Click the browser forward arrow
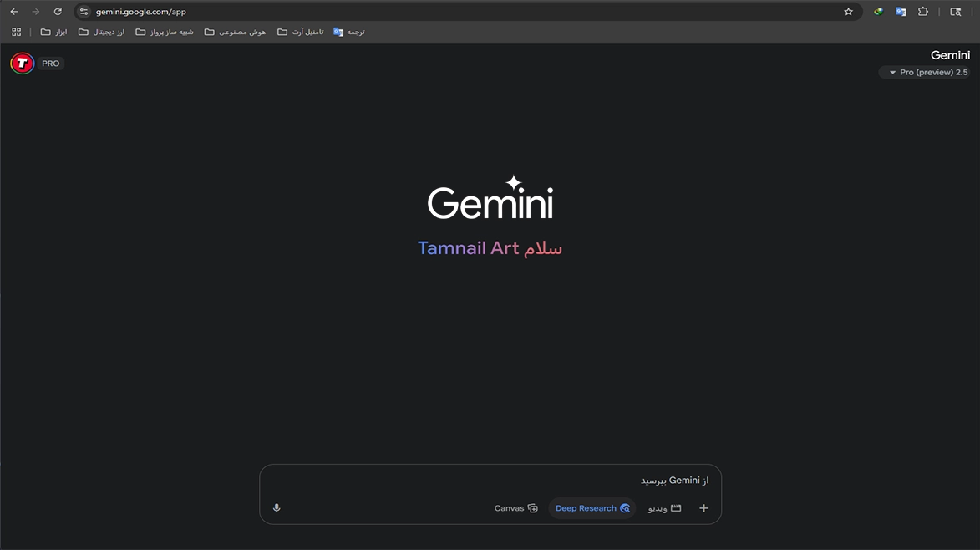Image resolution: width=980 pixels, height=550 pixels. pos(36,11)
